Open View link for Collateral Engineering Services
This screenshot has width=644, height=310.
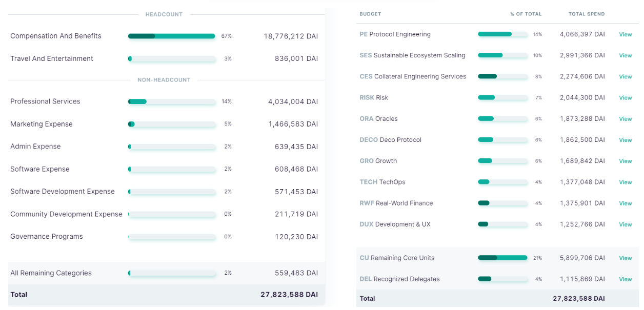click(625, 77)
